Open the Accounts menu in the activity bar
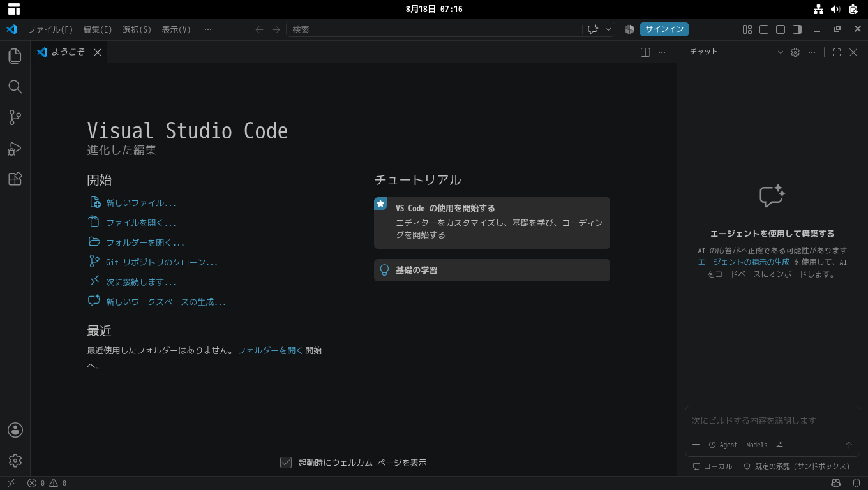The width and height of the screenshot is (868, 490). (15, 430)
